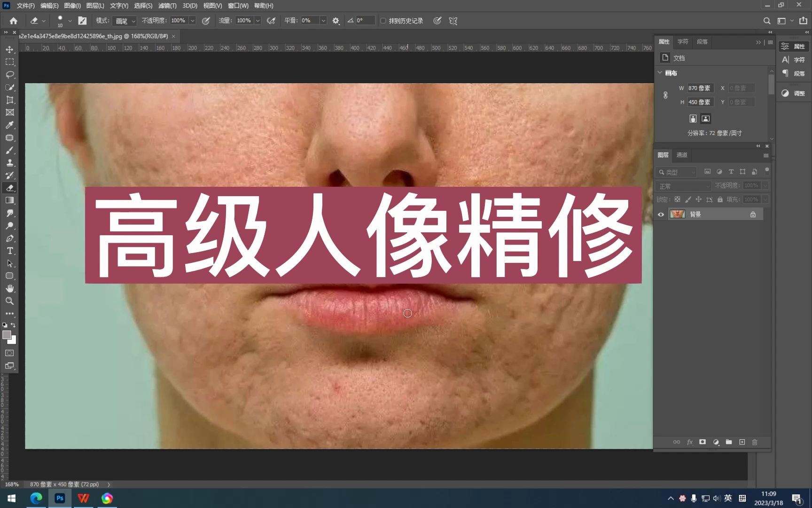
Task: Select the Horizontal Type tool
Action: [x=10, y=251]
